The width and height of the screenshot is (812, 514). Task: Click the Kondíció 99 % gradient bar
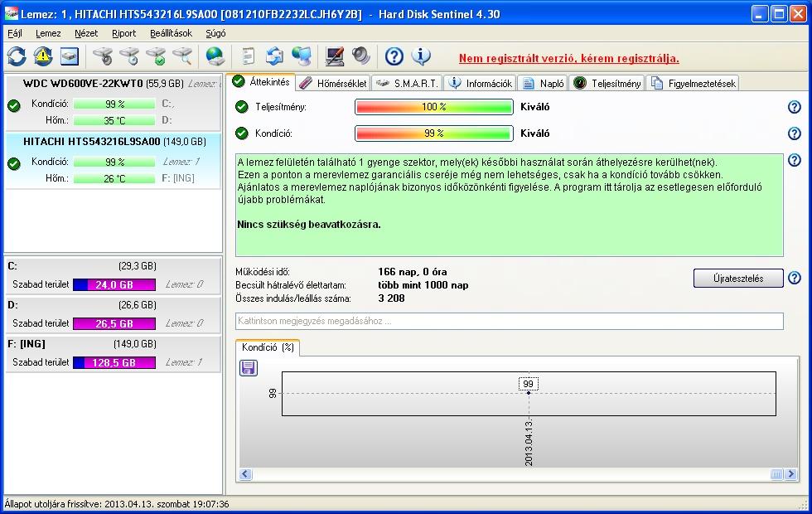[x=434, y=133]
